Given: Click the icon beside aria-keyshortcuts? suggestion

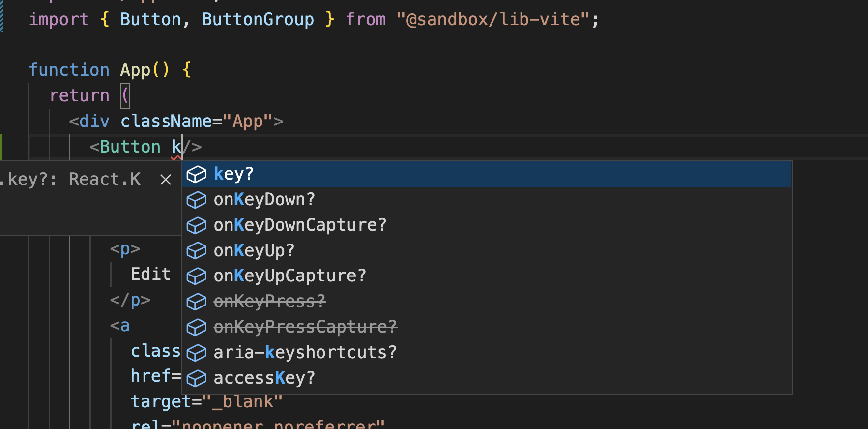Looking at the screenshot, I should [197, 353].
